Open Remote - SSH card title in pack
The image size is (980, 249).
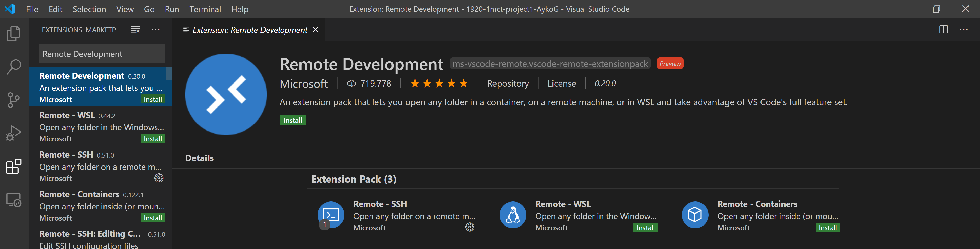[380, 204]
